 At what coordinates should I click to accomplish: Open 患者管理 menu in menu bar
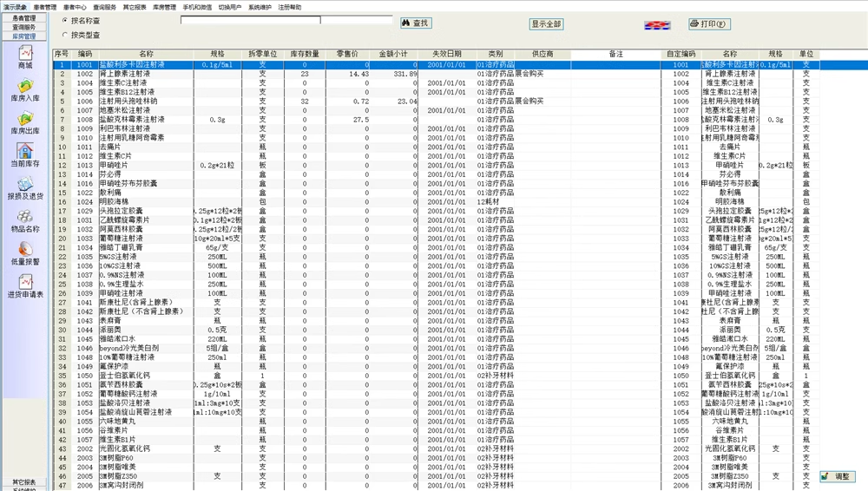45,7
